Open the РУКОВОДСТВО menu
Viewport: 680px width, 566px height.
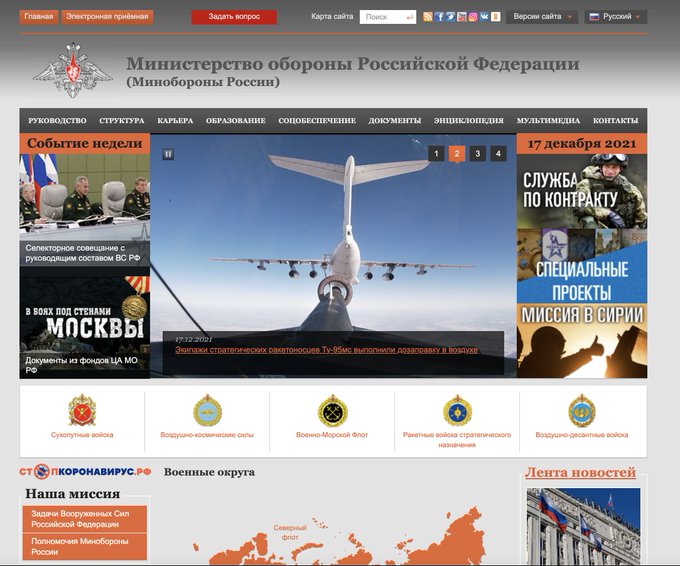click(x=57, y=121)
